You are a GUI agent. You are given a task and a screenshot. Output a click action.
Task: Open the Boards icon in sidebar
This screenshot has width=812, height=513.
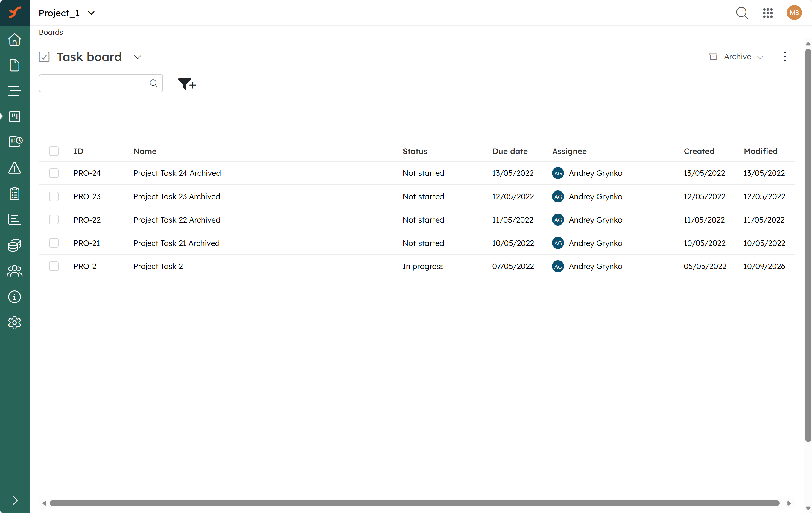click(14, 116)
